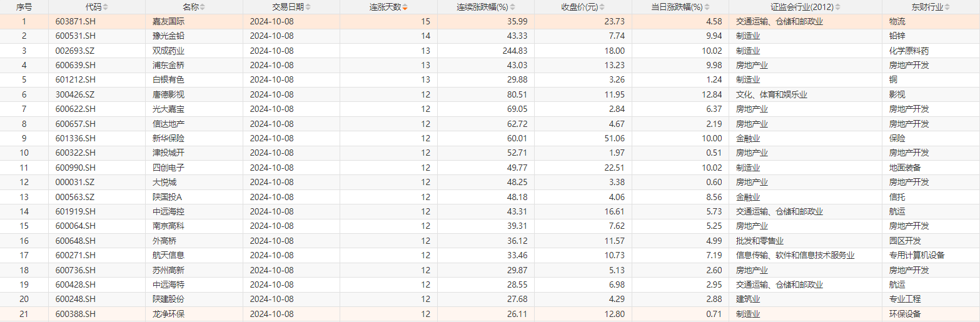The height and width of the screenshot is (322, 980).
Task: Select code 600622.SH
Action: [76, 109]
